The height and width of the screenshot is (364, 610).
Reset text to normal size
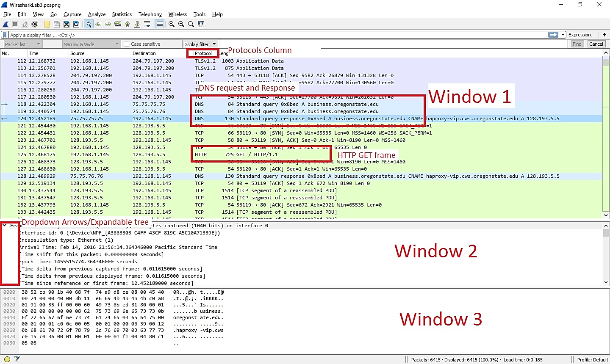(x=191, y=24)
